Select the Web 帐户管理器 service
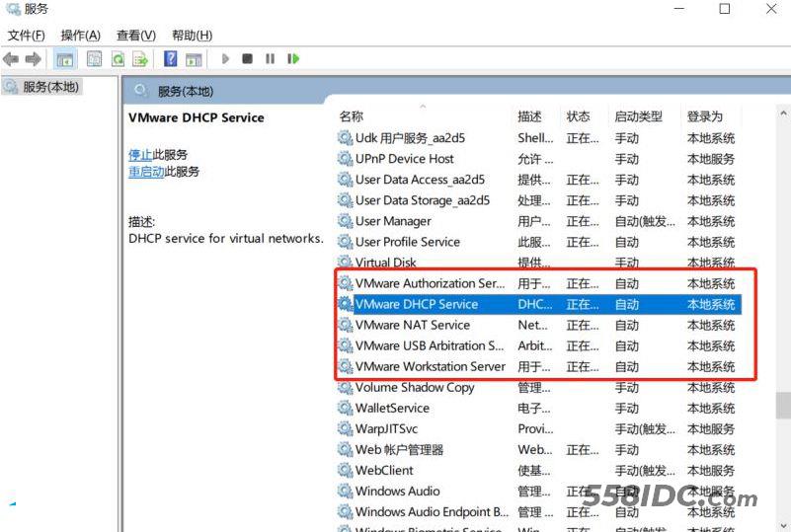 tap(538, 449)
